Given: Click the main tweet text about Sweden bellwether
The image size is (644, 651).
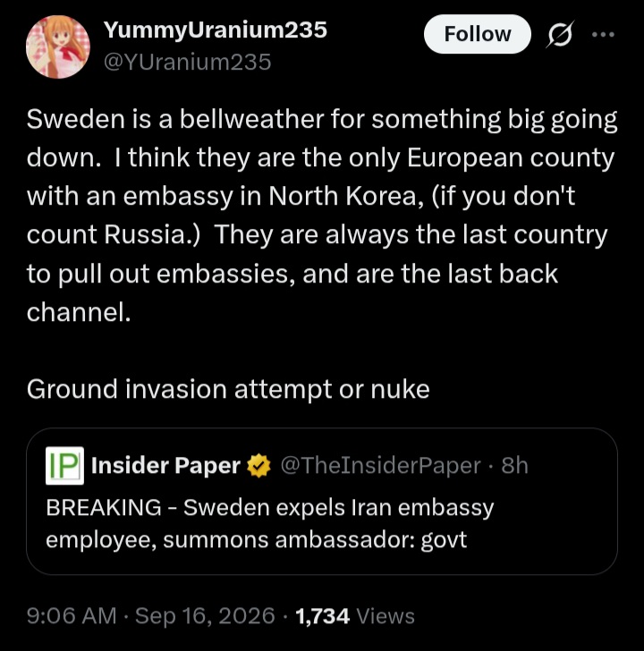Looking at the screenshot, I should 322,216.
